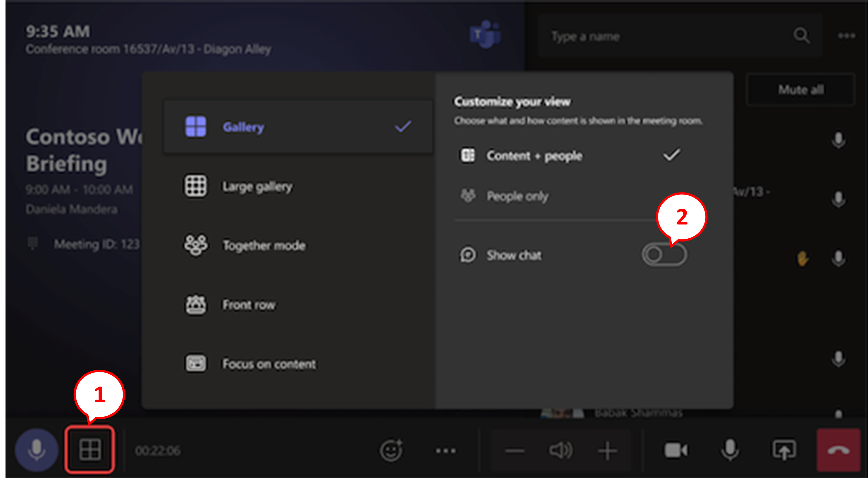Hang up with the red end-call button
The height and width of the screenshot is (478, 868).
838,450
